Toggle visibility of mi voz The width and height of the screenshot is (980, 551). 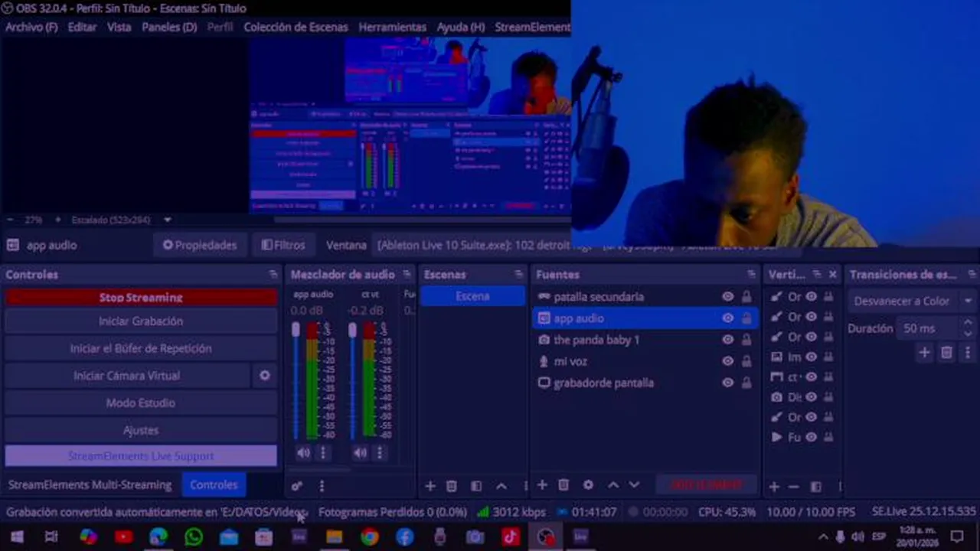point(727,361)
